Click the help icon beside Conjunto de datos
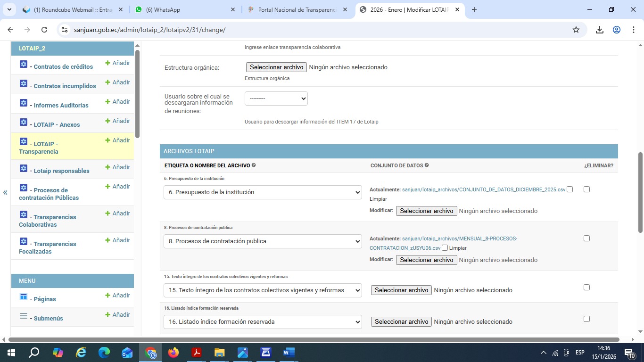 point(427,165)
